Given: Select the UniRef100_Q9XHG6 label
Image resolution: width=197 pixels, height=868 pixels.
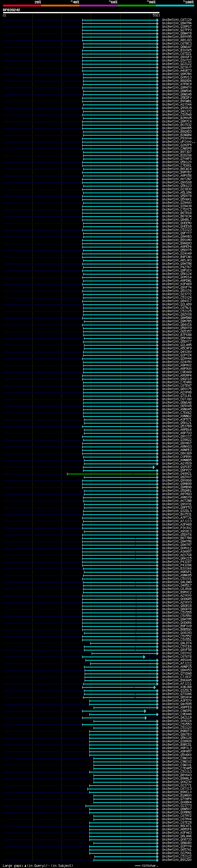Looking at the screenshot, I should [x=176, y=481].
